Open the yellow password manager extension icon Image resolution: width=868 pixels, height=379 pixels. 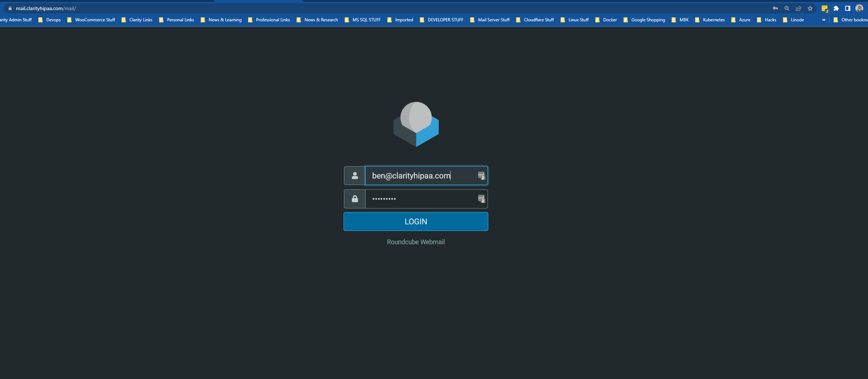pos(825,9)
